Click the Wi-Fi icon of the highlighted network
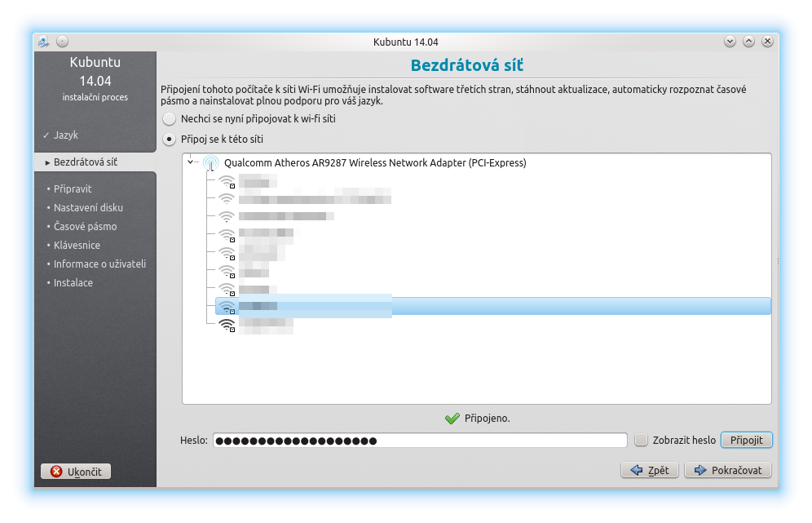The height and width of the screenshot is (523, 812). coord(227,307)
